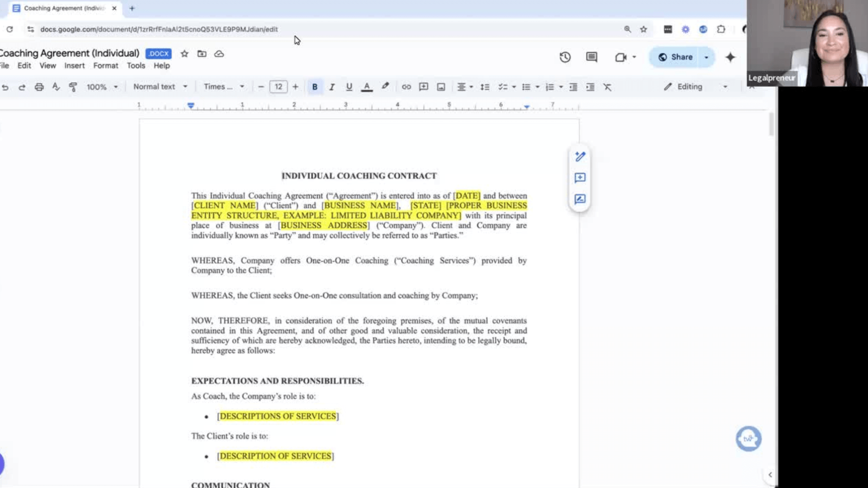Open the comments panel
Screen dimensions: 868x488
tap(591, 57)
